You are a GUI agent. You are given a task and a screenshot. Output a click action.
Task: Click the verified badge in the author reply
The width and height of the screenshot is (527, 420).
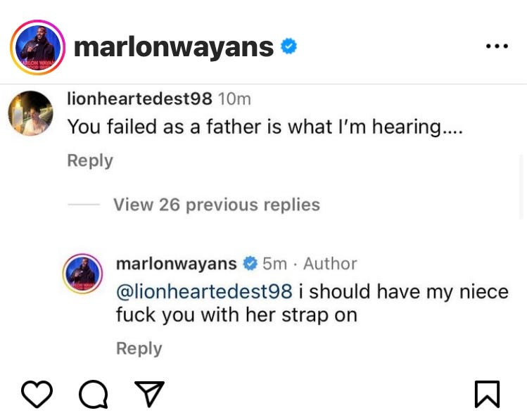click(x=250, y=263)
